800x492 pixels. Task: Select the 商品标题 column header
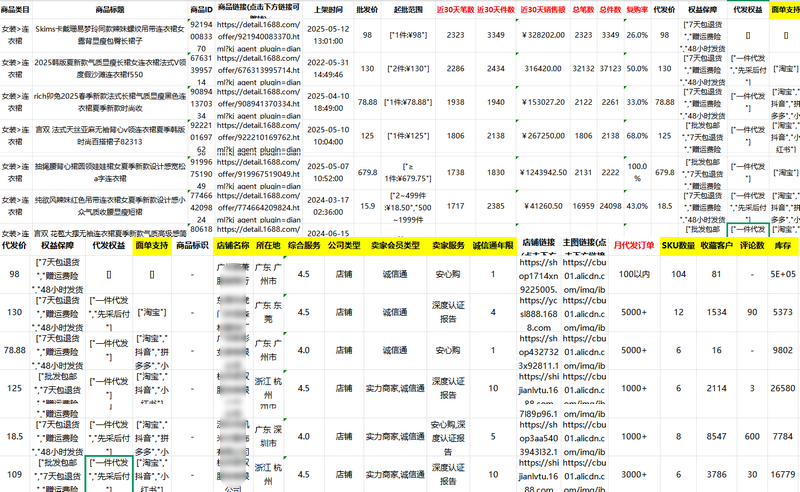[x=110, y=9]
